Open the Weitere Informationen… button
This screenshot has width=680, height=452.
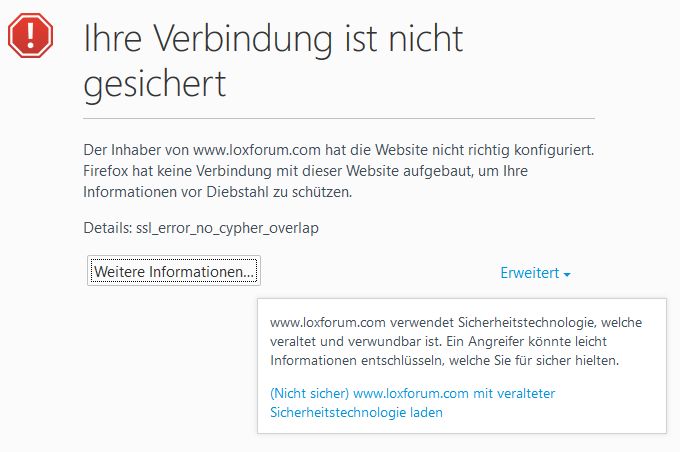pos(174,271)
